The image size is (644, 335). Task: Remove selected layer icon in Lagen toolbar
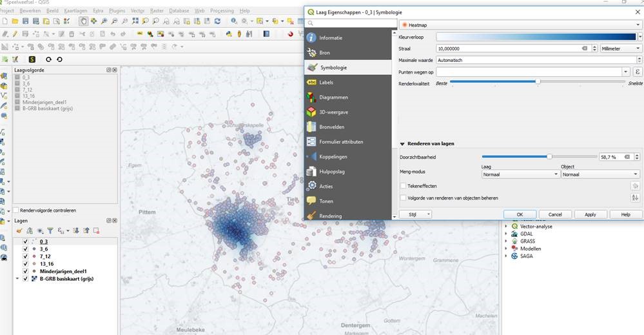[96, 231]
